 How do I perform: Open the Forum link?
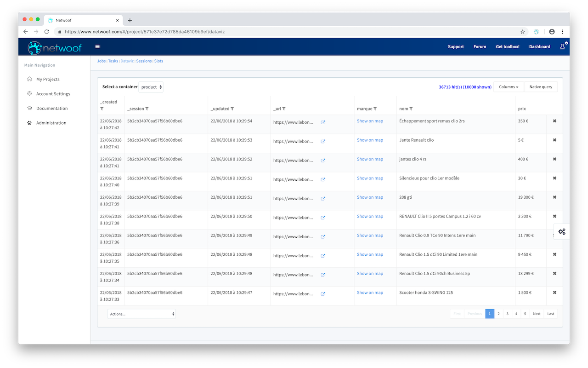(x=480, y=46)
